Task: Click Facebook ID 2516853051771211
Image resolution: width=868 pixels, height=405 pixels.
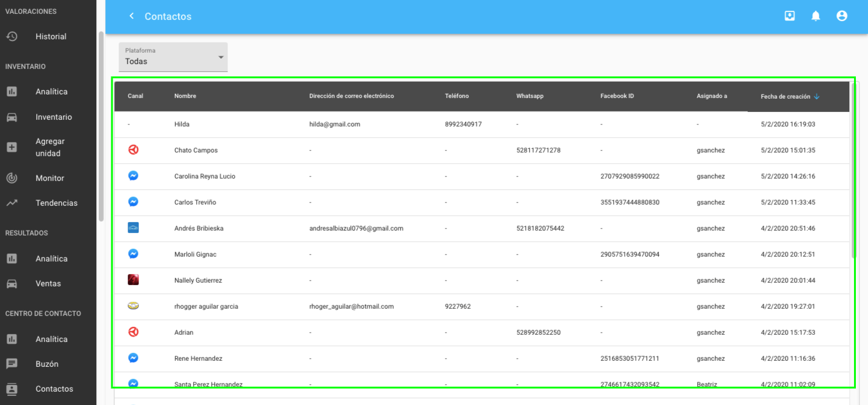Action: [630, 358]
